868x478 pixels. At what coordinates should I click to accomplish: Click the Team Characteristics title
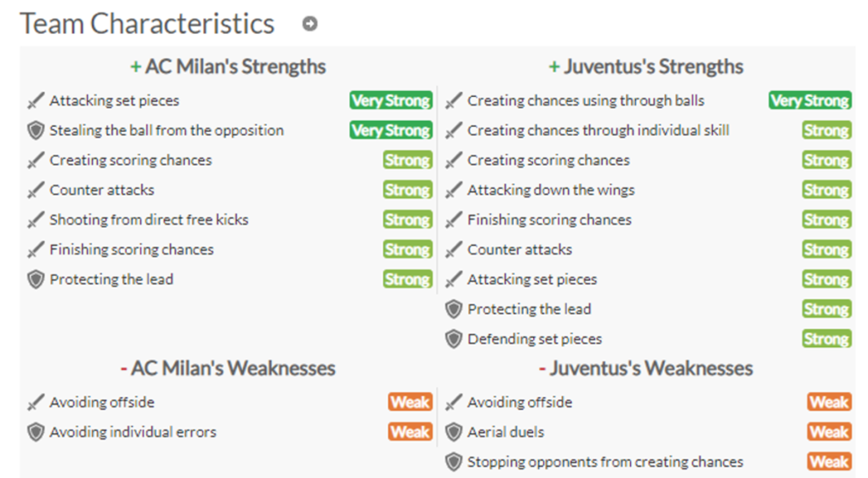147,24
